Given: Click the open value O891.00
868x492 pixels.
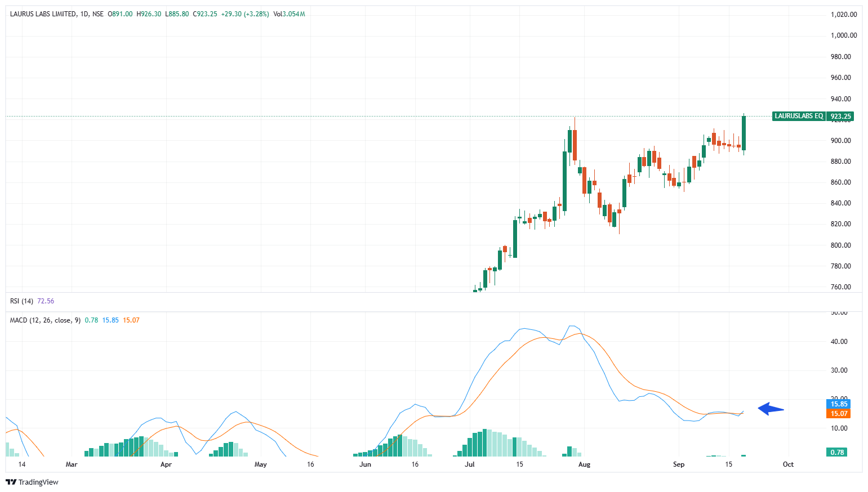Looking at the screenshot, I should 120,14.
